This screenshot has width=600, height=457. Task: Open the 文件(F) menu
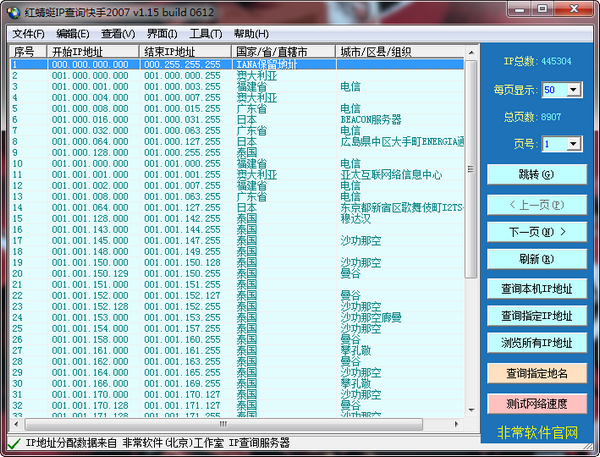[29, 33]
